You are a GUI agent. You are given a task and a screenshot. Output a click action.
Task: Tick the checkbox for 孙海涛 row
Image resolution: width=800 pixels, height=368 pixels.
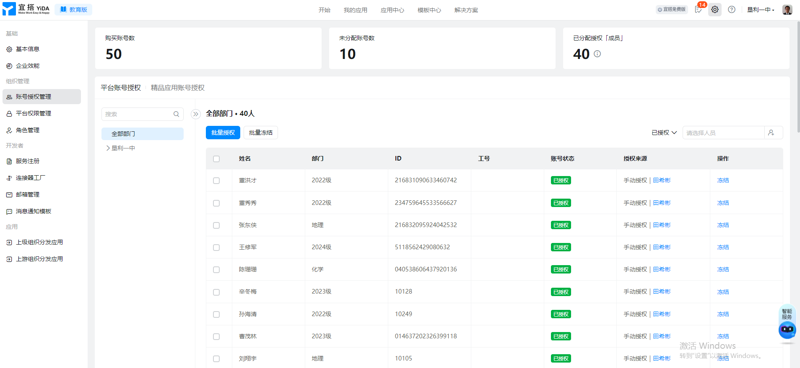click(216, 314)
